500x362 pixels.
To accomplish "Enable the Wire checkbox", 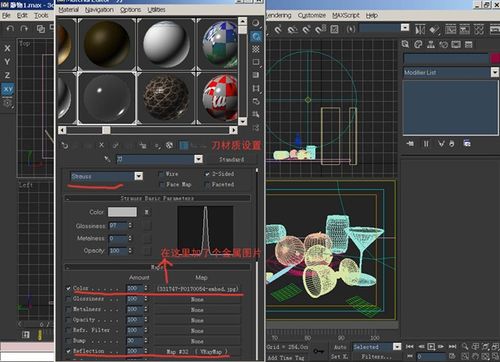I will click(162, 174).
